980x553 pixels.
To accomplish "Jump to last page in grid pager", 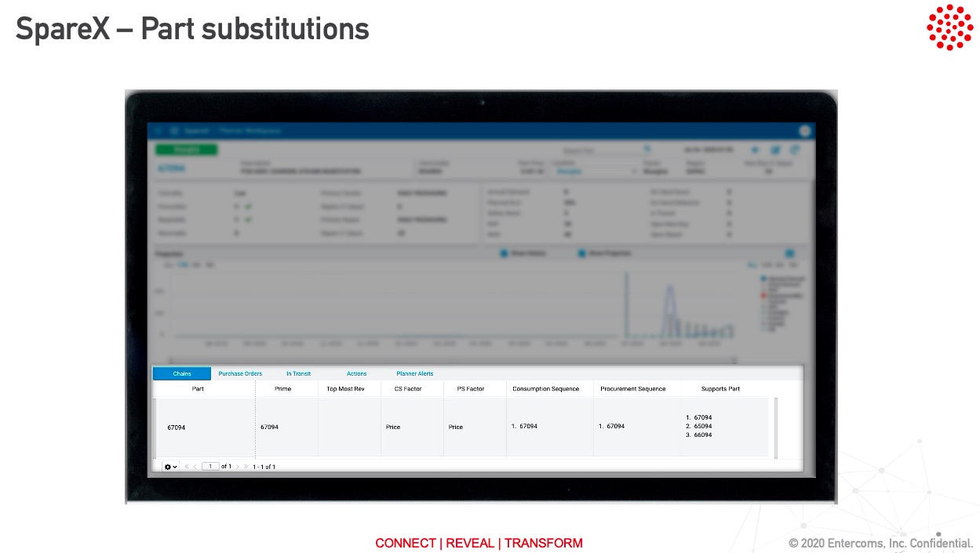I will (246, 467).
